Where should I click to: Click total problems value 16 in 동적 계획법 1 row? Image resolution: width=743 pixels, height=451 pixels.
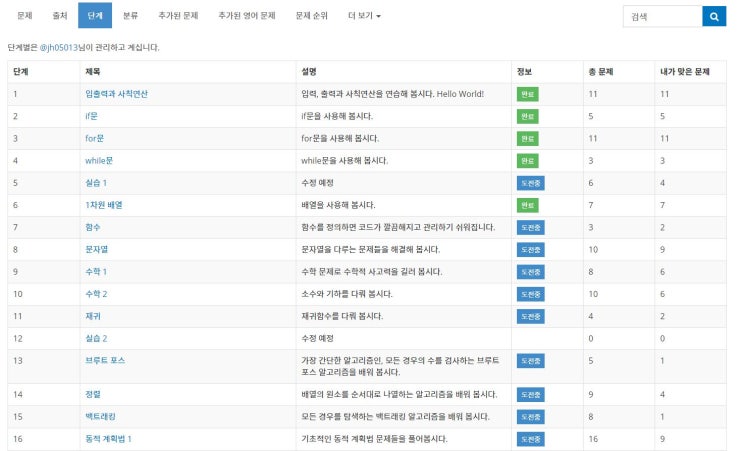tap(593, 439)
